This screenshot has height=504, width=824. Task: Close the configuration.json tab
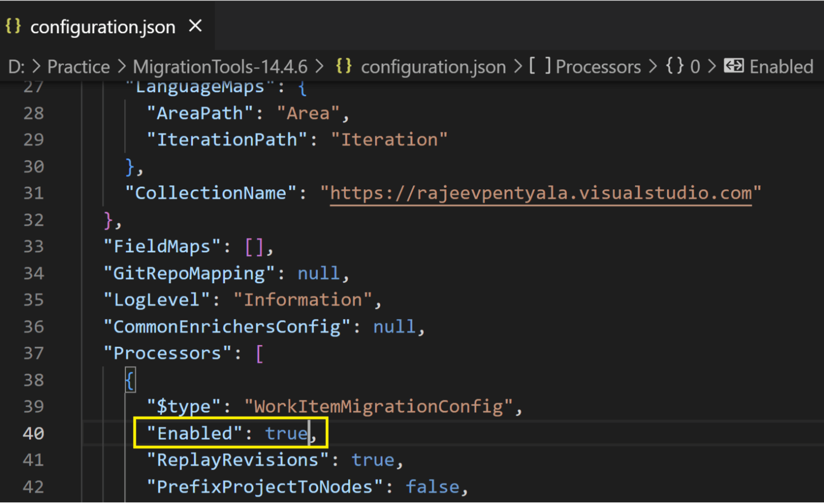(x=195, y=26)
